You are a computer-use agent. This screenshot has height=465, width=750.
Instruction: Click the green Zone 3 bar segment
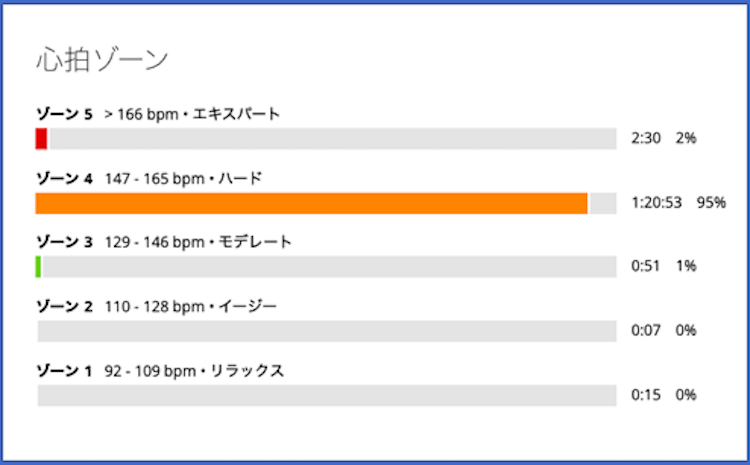(x=38, y=267)
